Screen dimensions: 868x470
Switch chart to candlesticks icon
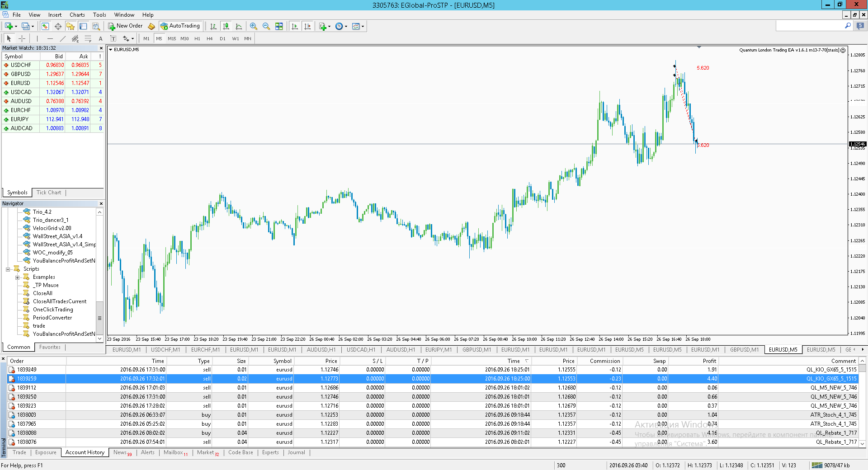coord(226,26)
